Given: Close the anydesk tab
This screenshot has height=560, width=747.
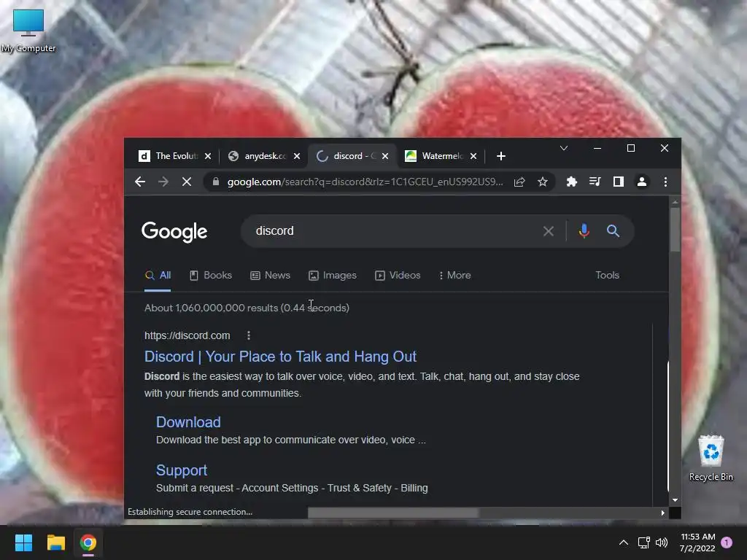Looking at the screenshot, I should 297,156.
